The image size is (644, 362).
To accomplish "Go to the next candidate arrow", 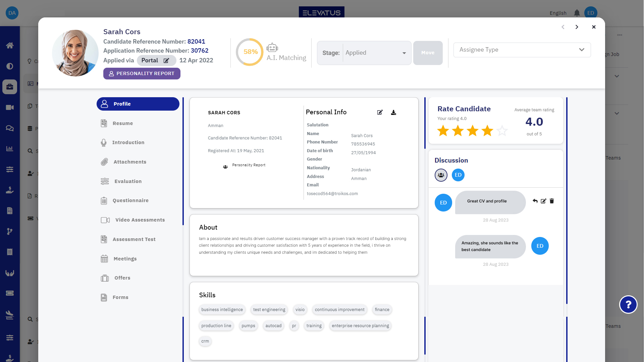I will coord(577,27).
